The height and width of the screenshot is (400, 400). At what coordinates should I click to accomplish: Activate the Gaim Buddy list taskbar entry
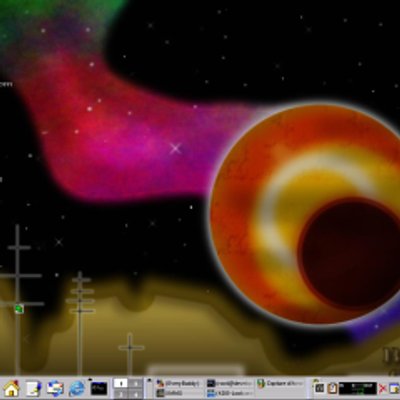click(179, 383)
